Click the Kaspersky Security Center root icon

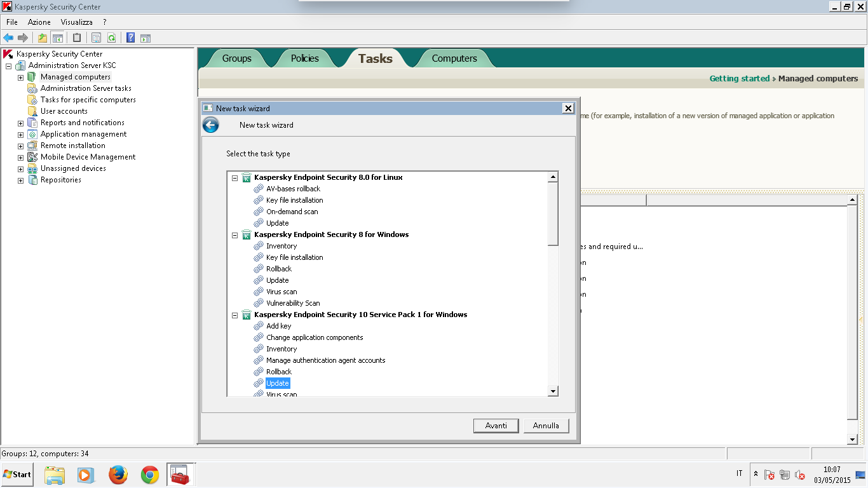click(8, 54)
